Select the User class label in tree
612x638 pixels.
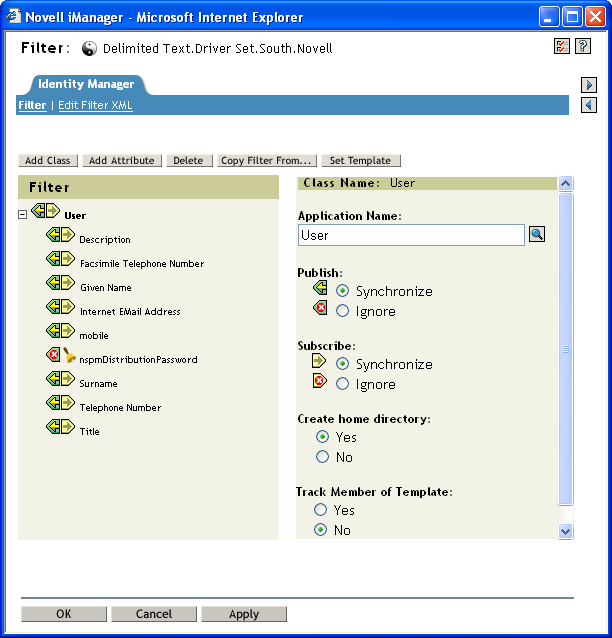pyautogui.click(x=75, y=215)
